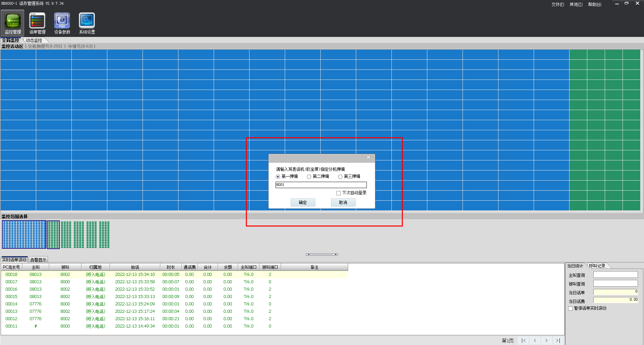Select the 第二弹编 radio option

pos(309,177)
